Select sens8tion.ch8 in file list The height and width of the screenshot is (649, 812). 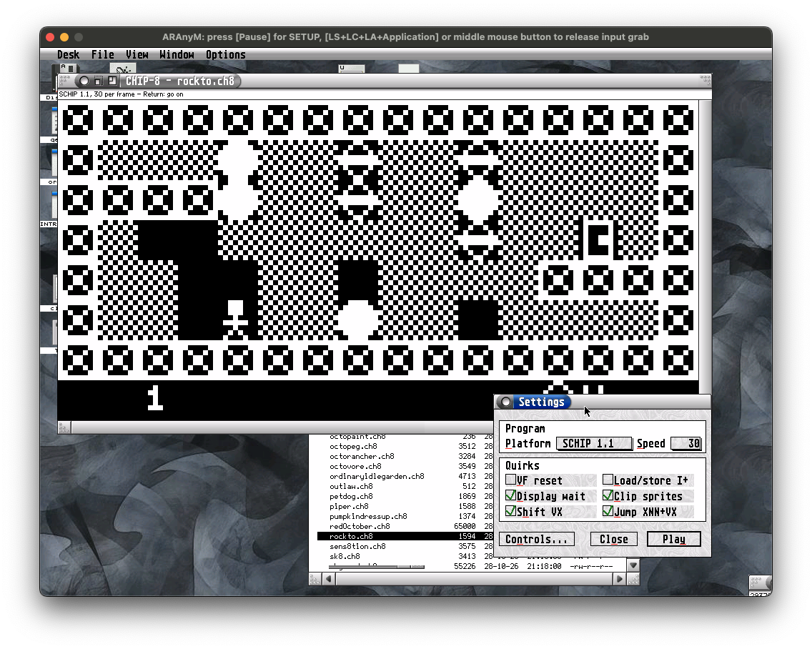[357, 546]
